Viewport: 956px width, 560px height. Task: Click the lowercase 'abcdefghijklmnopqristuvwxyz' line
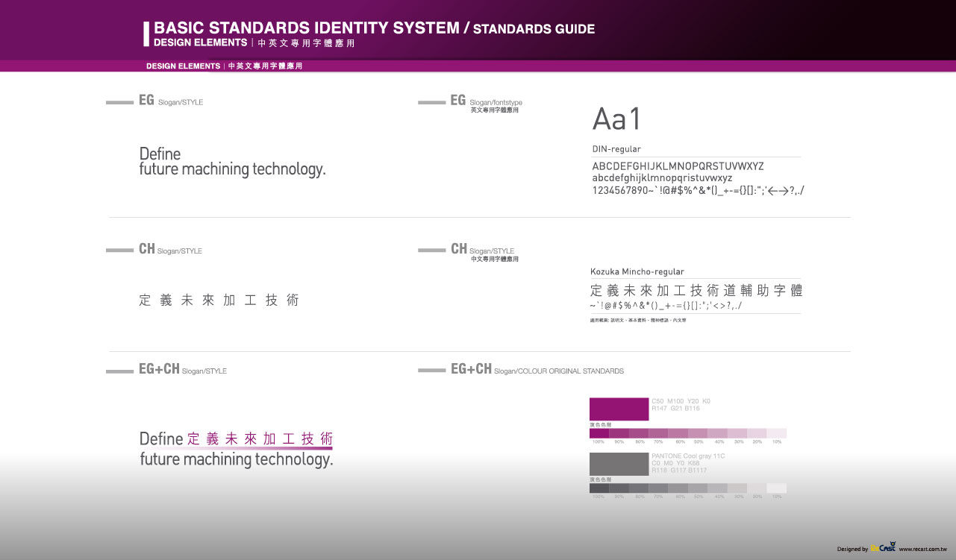[x=663, y=178]
